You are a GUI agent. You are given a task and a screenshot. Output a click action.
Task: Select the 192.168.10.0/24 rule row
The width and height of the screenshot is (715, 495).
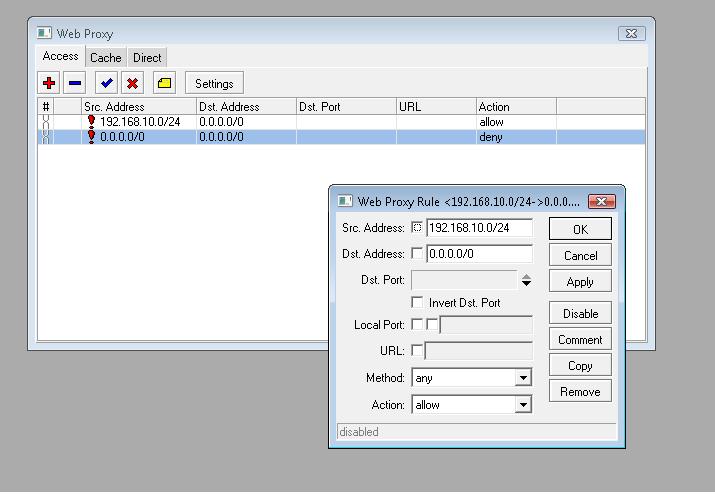(342, 122)
